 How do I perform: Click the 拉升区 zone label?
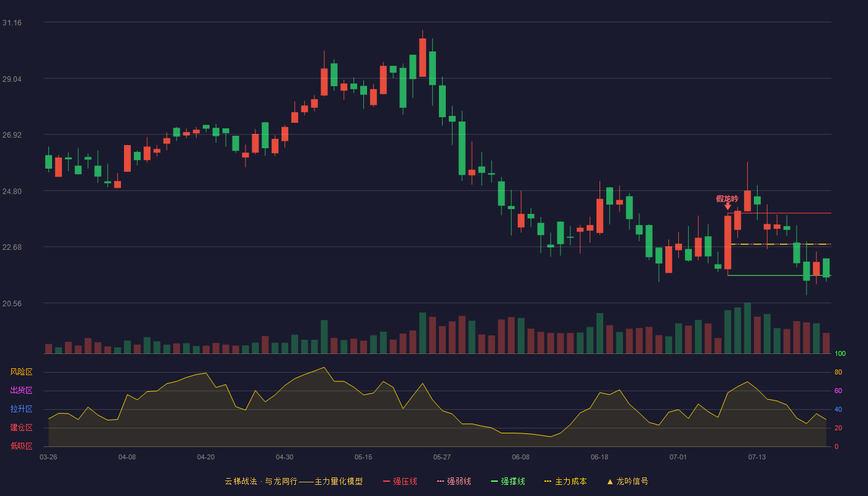(x=21, y=409)
